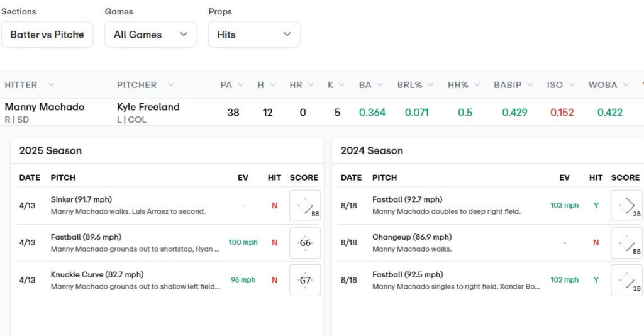Click the 100 mph exit velocity value
The image size is (644, 336).
[x=243, y=242]
